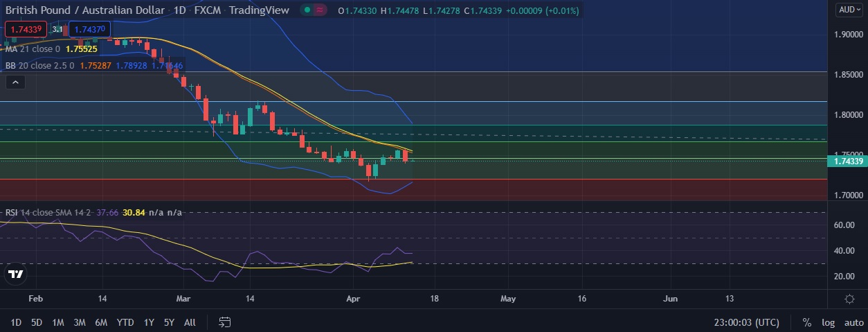Click the 1.70000 price axis label
The height and width of the screenshot is (332, 868).
(847, 195)
